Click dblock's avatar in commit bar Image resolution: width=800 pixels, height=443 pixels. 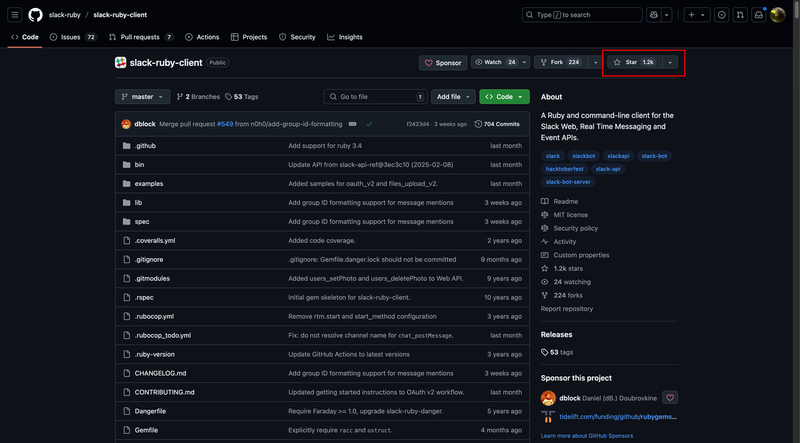(126, 124)
